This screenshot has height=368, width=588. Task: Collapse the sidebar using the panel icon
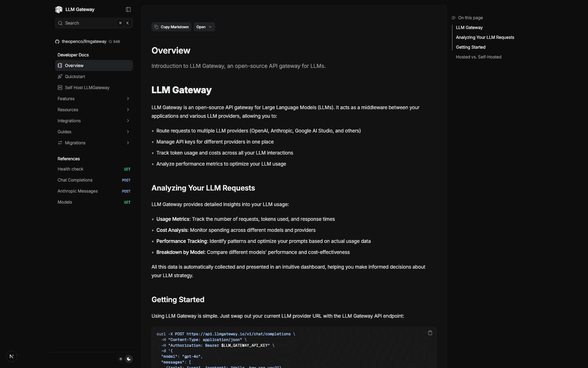click(x=128, y=9)
